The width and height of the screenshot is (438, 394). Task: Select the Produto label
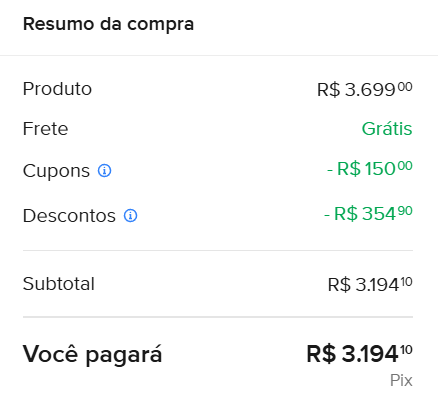tap(57, 89)
